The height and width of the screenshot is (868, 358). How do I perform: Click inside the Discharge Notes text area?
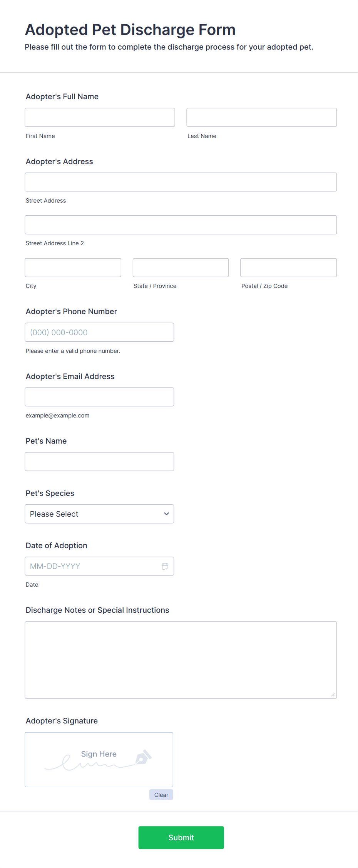point(181,660)
